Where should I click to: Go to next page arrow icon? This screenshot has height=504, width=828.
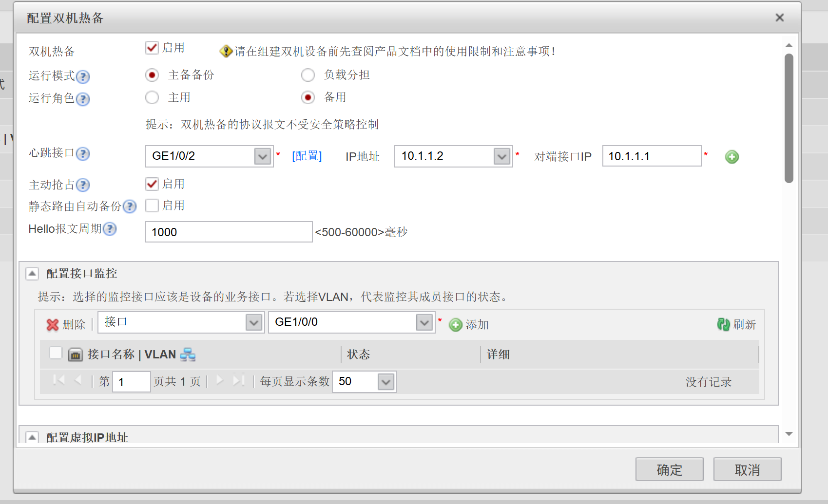click(x=220, y=380)
